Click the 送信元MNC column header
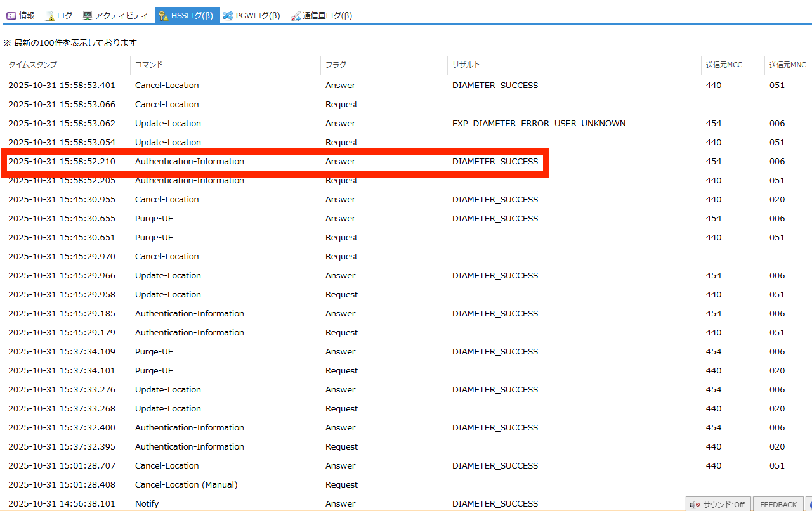 coord(787,65)
